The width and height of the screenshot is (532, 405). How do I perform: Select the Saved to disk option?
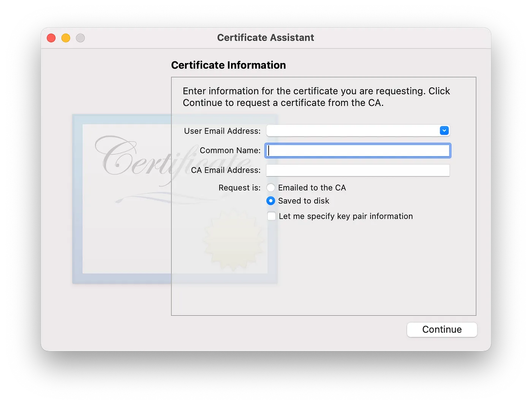pos(271,201)
